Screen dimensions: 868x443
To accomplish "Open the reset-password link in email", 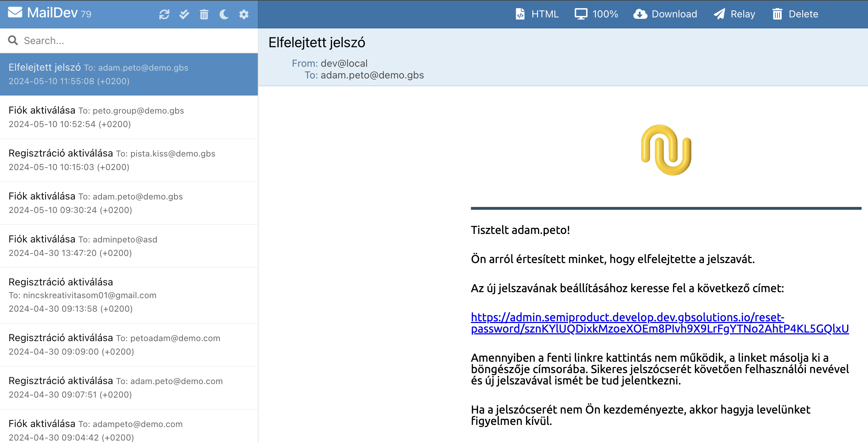I will tap(627, 317).
